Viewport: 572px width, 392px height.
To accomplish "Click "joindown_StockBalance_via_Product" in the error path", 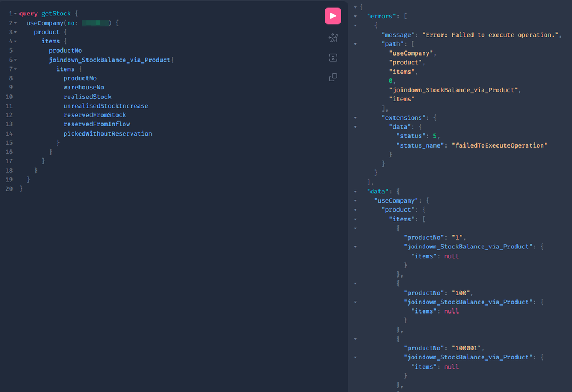I will pyautogui.click(x=453, y=90).
